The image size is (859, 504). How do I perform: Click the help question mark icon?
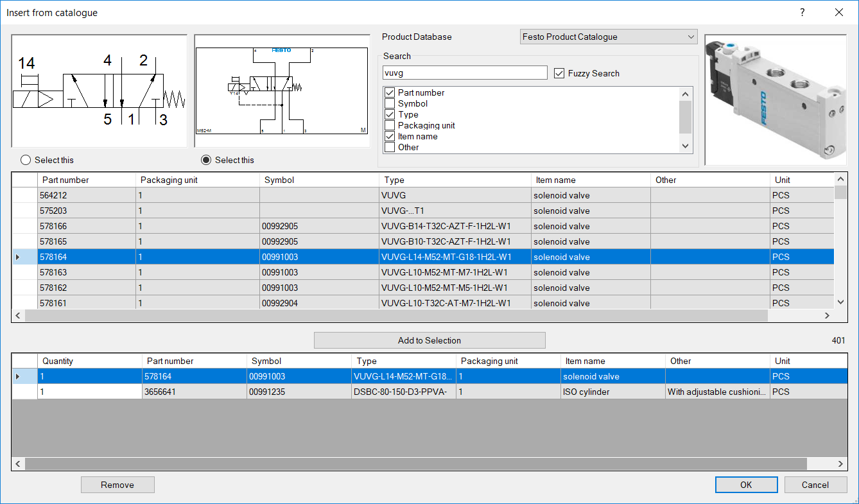[803, 12]
